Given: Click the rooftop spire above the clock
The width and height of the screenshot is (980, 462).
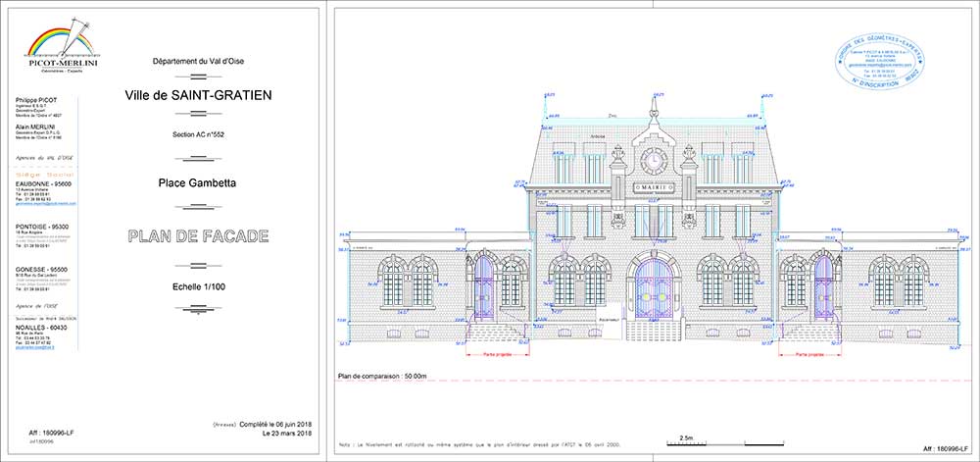Looking at the screenshot, I should 653,108.
